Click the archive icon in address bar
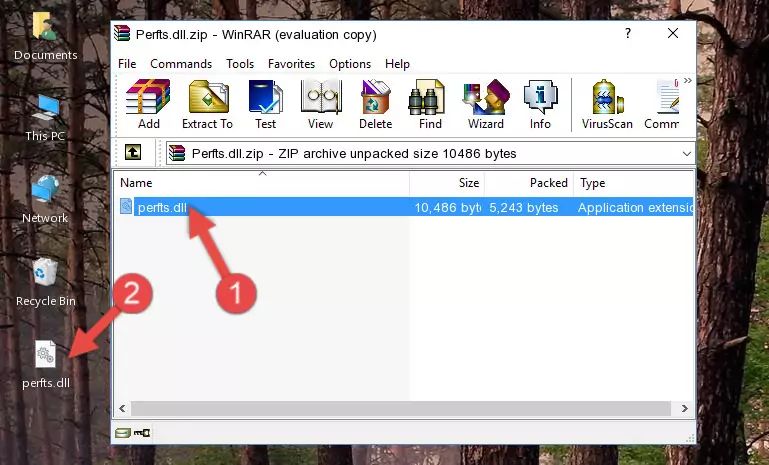The height and width of the screenshot is (465, 769). [x=177, y=153]
